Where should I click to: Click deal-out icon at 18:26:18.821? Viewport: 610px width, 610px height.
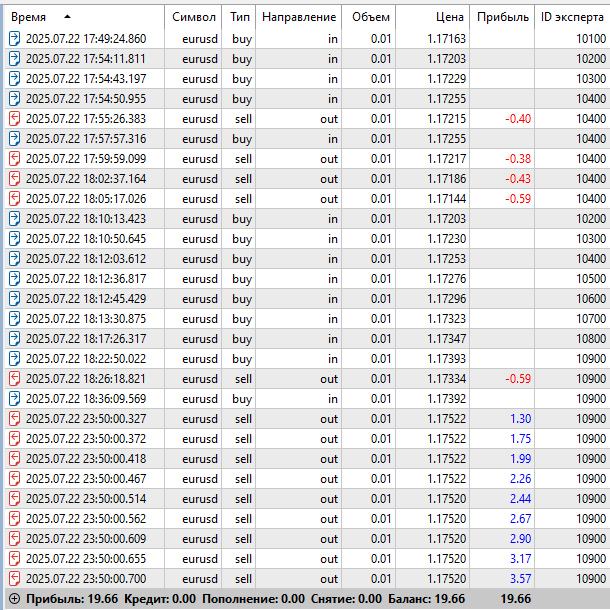point(14,379)
